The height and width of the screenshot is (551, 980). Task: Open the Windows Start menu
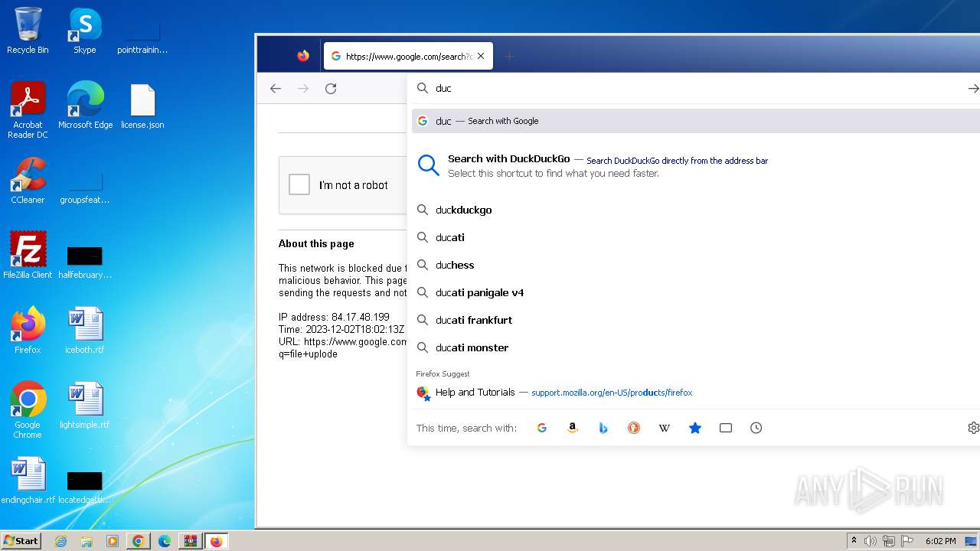coord(21,541)
